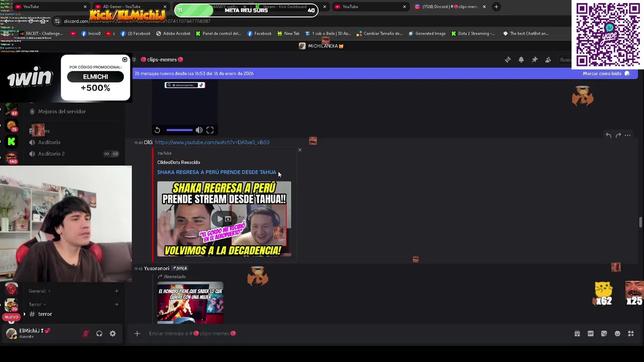The image size is (644, 362).
Task: Open the emoji picker icon
Action: coord(617,333)
